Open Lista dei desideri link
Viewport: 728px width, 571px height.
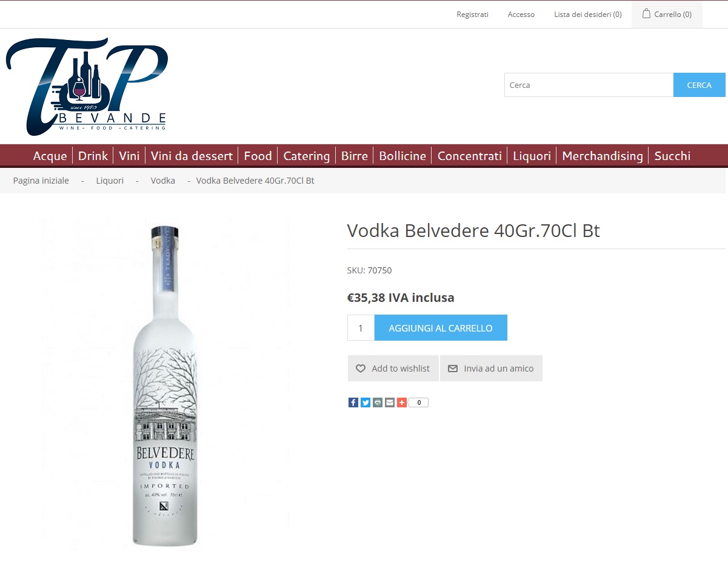coord(588,15)
